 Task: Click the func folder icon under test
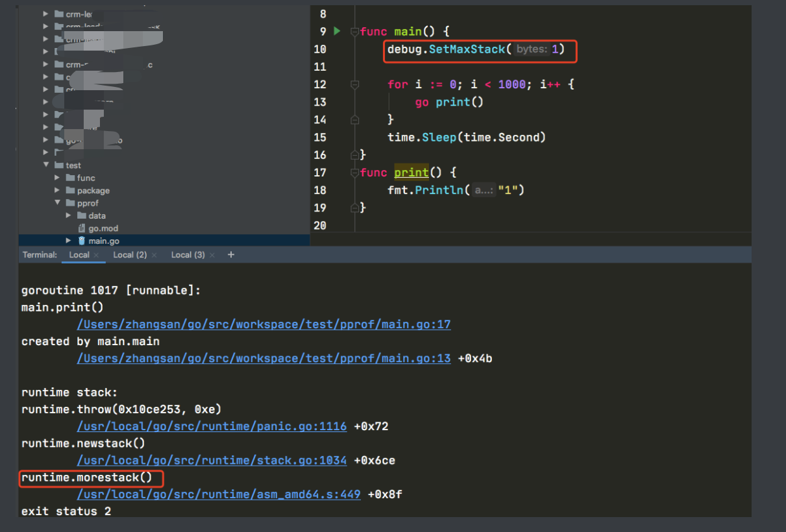click(x=72, y=177)
